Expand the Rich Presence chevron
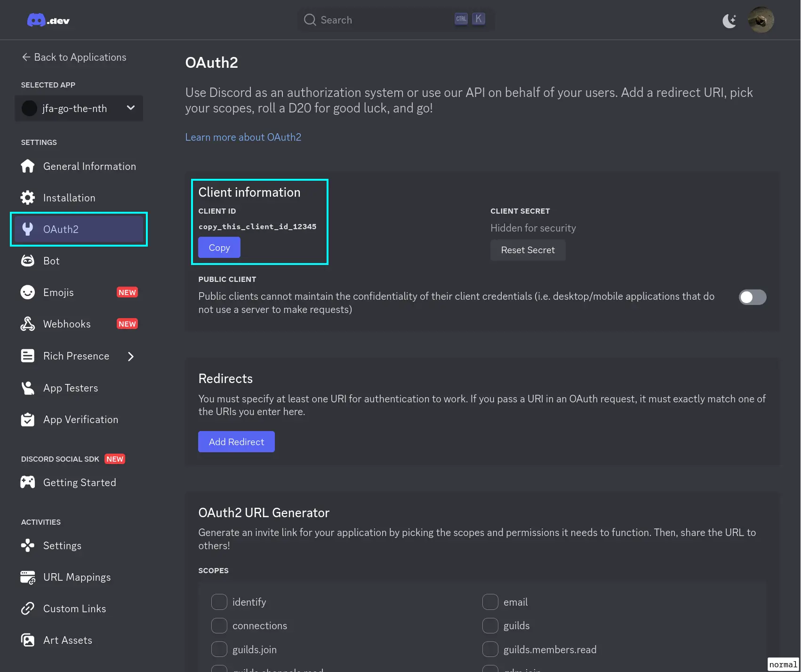801x672 pixels. tap(131, 356)
